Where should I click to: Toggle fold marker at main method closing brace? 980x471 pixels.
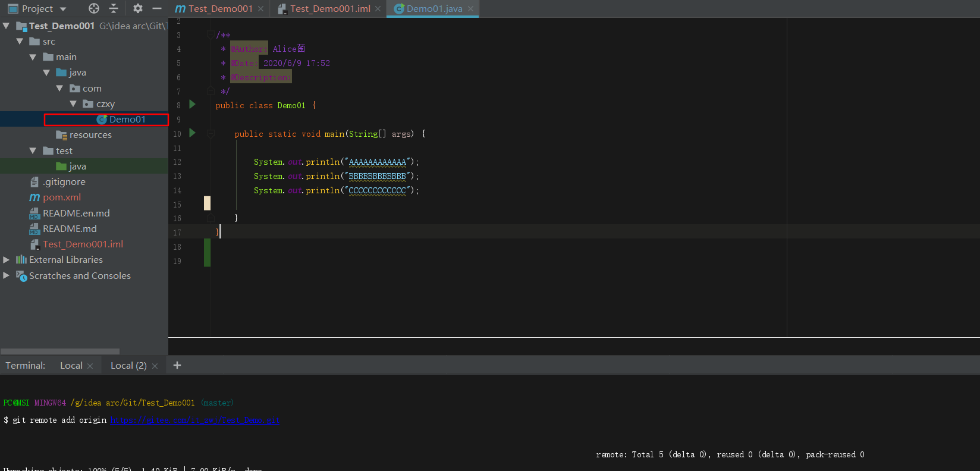coord(211,218)
